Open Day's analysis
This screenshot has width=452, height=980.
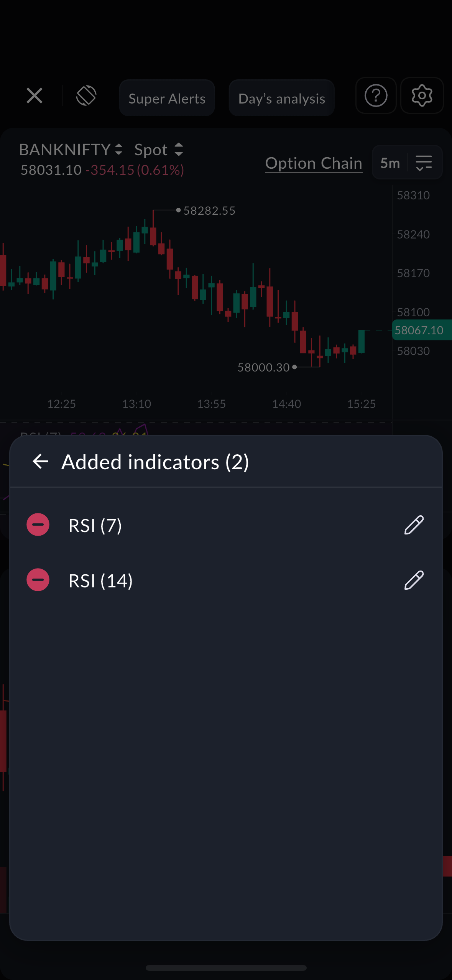tap(281, 98)
